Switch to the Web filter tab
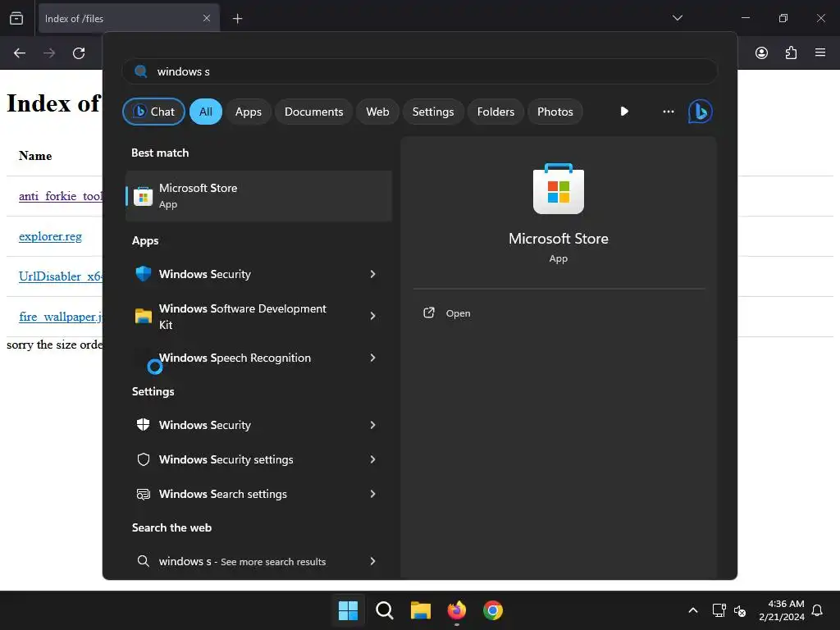Screen dimensions: 840x630 pyautogui.click(x=377, y=112)
